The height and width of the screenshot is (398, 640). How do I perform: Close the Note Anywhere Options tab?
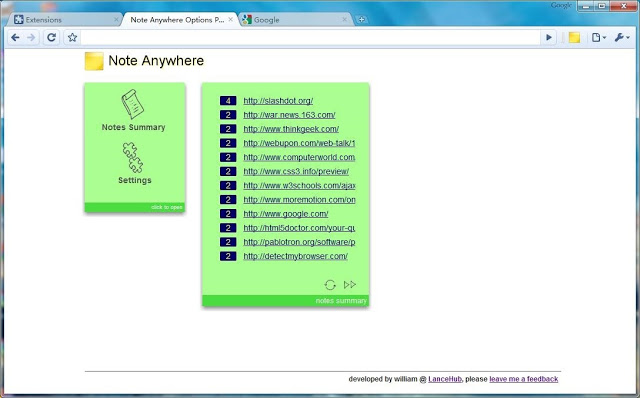tap(231, 19)
